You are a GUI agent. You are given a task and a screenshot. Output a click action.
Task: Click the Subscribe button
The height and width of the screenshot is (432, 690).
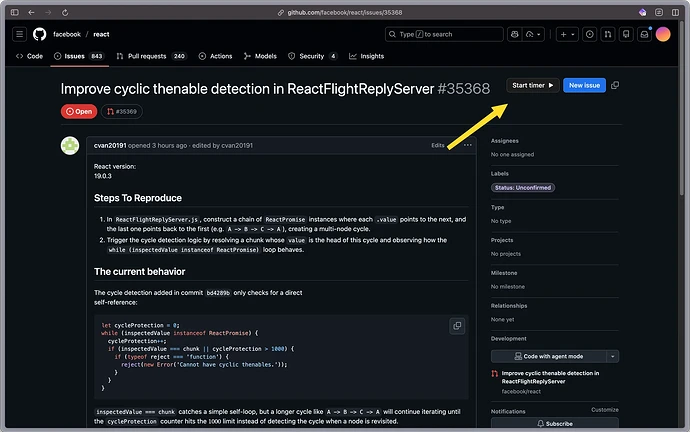tap(554, 423)
